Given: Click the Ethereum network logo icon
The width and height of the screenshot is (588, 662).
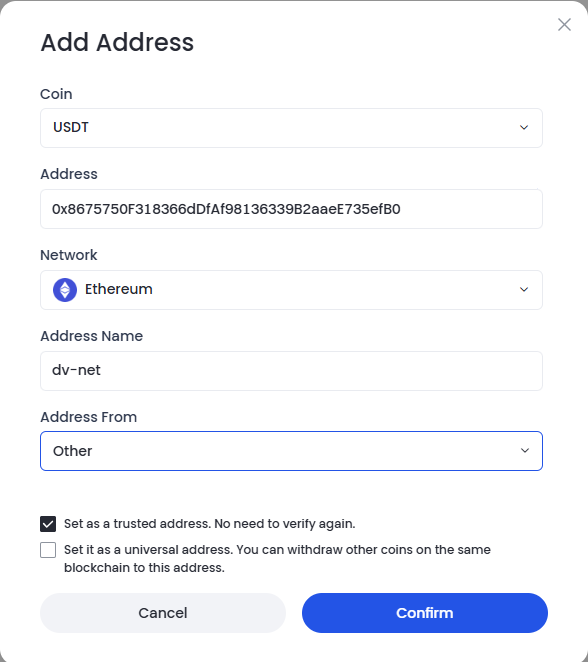Looking at the screenshot, I should [65, 290].
